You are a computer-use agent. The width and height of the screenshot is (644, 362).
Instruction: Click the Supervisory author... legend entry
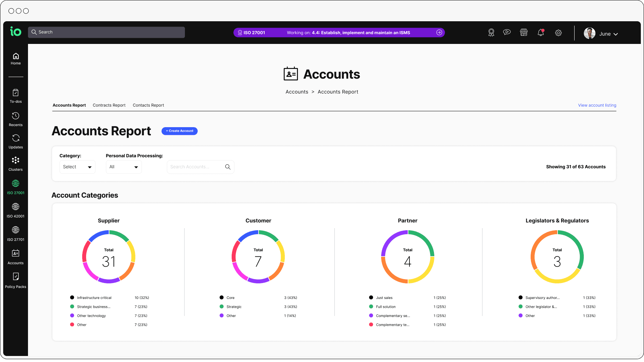pos(557,298)
